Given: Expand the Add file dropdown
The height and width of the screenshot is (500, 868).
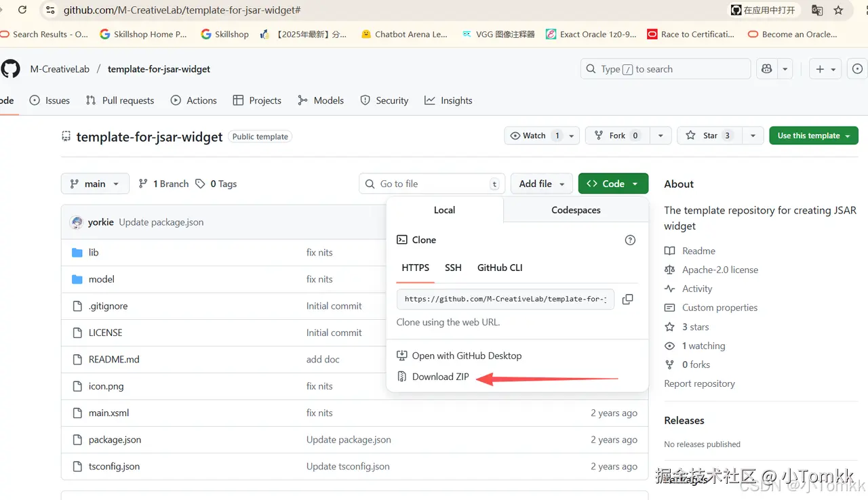Looking at the screenshot, I should (x=542, y=184).
